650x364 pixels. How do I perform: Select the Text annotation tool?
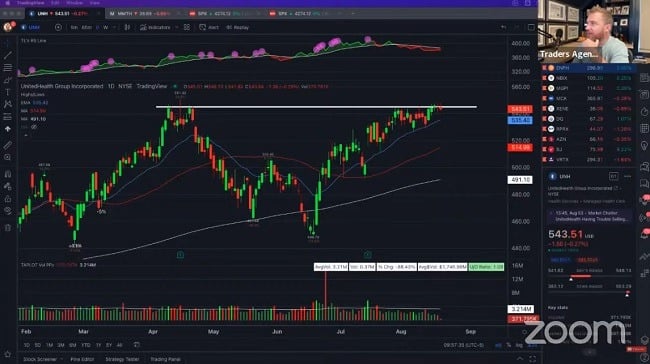click(7, 92)
